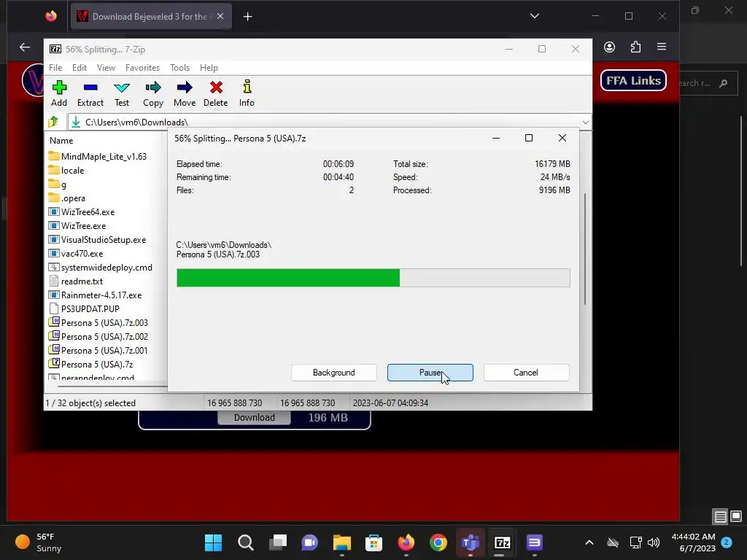Screen dimensions: 747x560
Task: Open Task View on the taskbar
Action: click(278, 542)
